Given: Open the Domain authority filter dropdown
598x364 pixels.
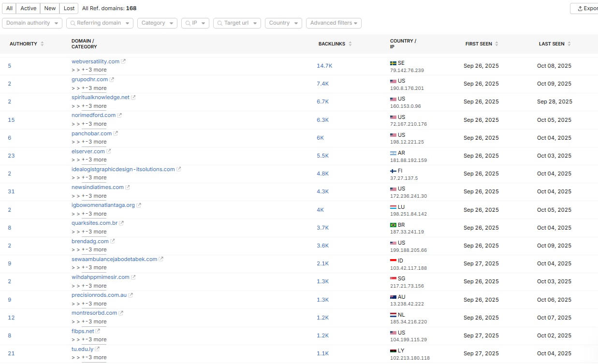Looking at the screenshot, I should click(x=32, y=23).
